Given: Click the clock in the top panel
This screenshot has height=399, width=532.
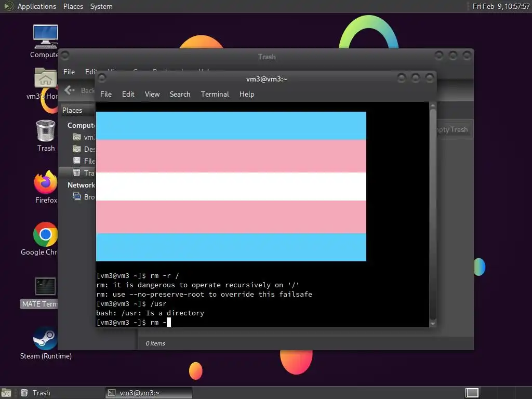Looking at the screenshot, I should (501, 6).
